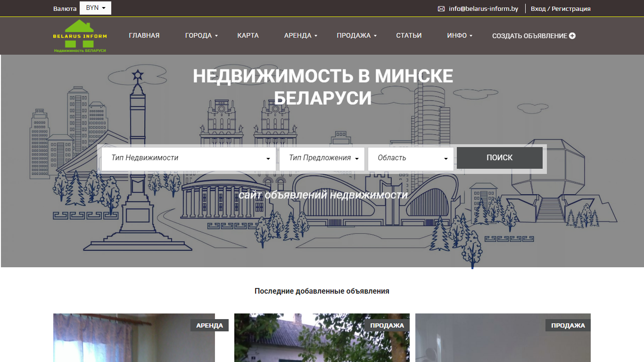Click the Belarus Inform house logo
This screenshot has width=644, height=362.
[x=80, y=36]
